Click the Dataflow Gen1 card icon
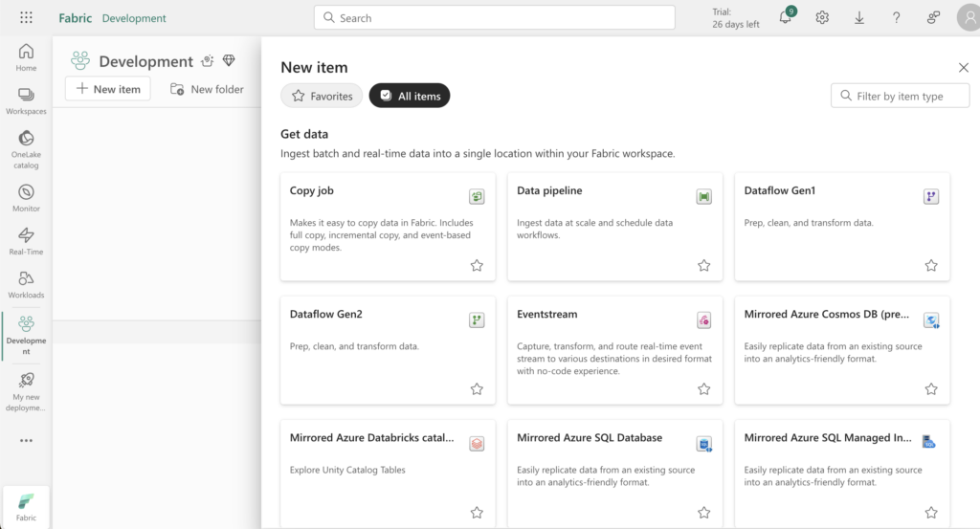The width and height of the screenshot is (980, 529). coord(931,197)
